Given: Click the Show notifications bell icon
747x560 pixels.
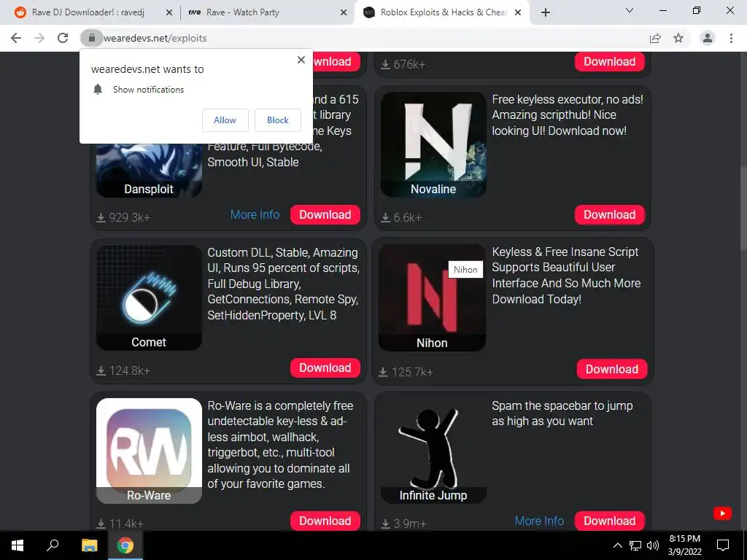Looking at the screenshot, I should [98, 89].
